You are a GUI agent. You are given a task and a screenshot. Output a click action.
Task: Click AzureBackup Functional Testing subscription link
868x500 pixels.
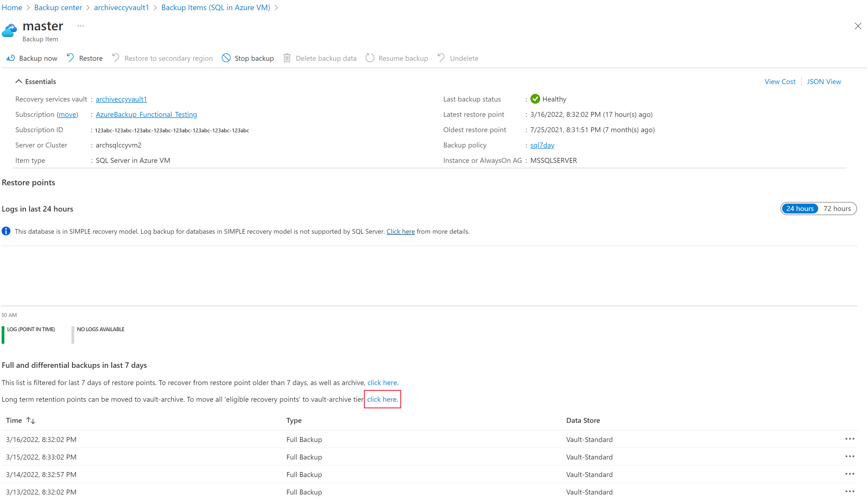[x=146, y=114]
